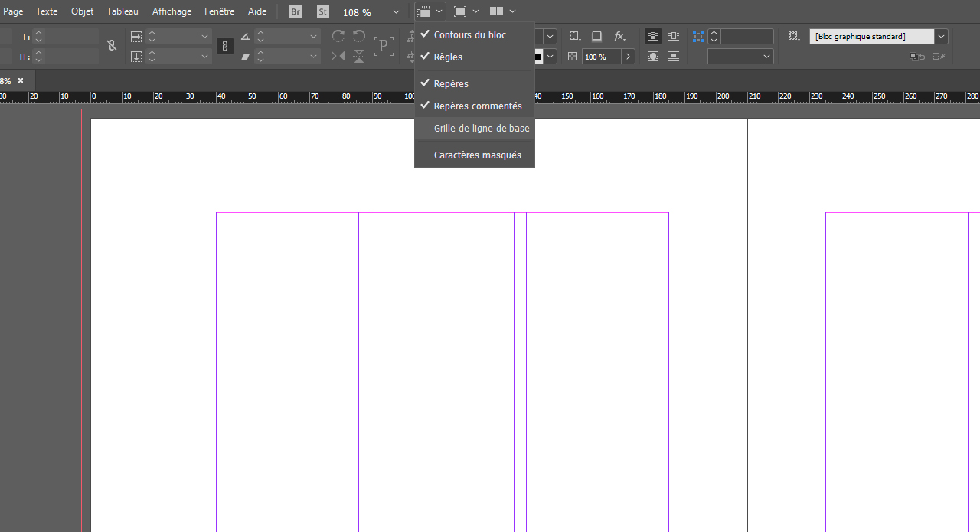
Task: Open the Affichage menu
Action: 171,11
